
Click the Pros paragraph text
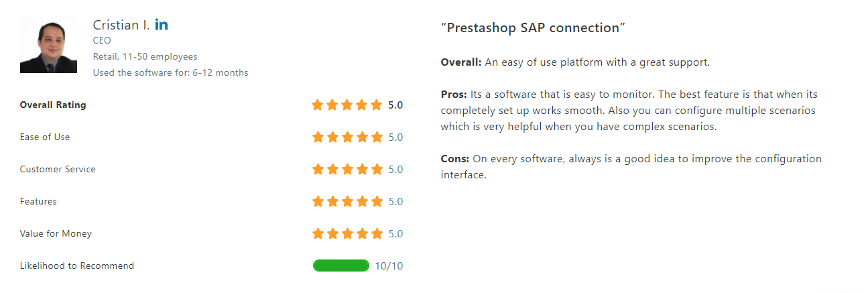pyautogui.click(x=630, y=111)
